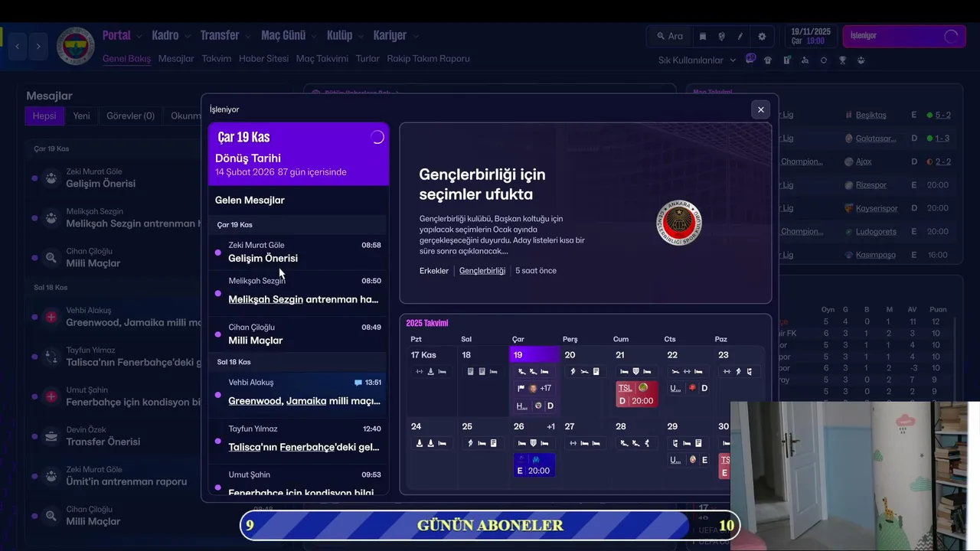Go forward with the right arrow button
The height and width of the screenshot is (551, 980).
(x=38, y=47)
